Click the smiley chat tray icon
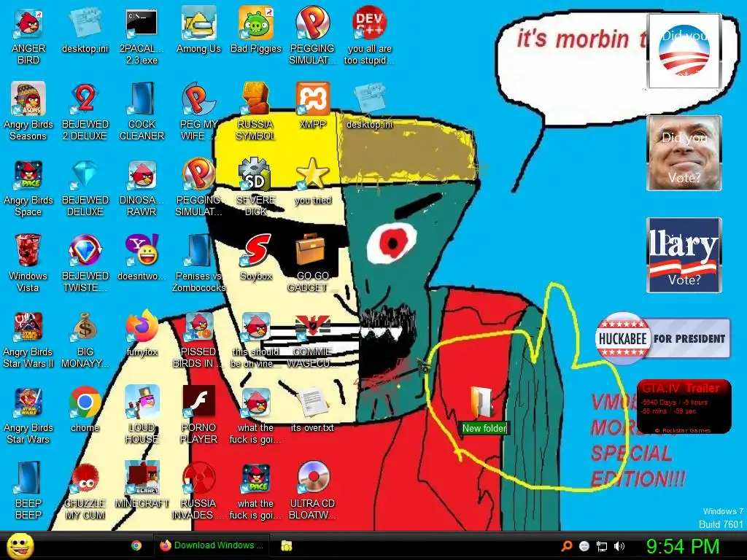 [x=584, y=546]
